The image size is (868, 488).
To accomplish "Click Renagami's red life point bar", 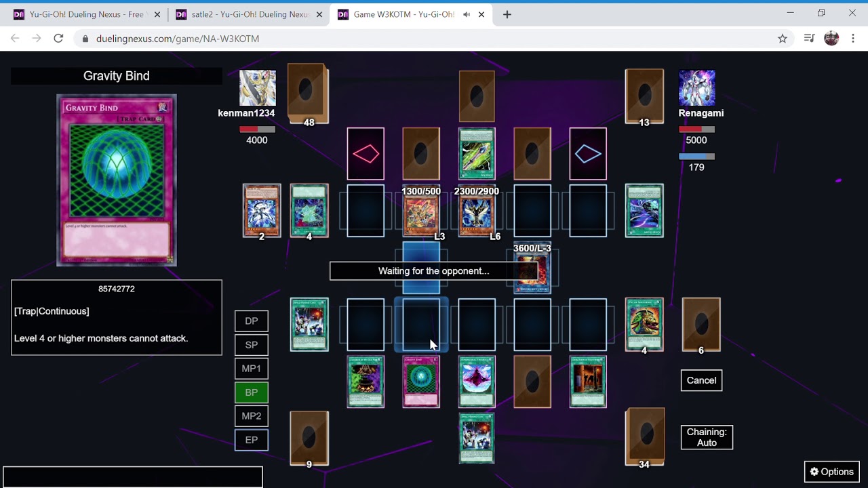I will [696, 129].
